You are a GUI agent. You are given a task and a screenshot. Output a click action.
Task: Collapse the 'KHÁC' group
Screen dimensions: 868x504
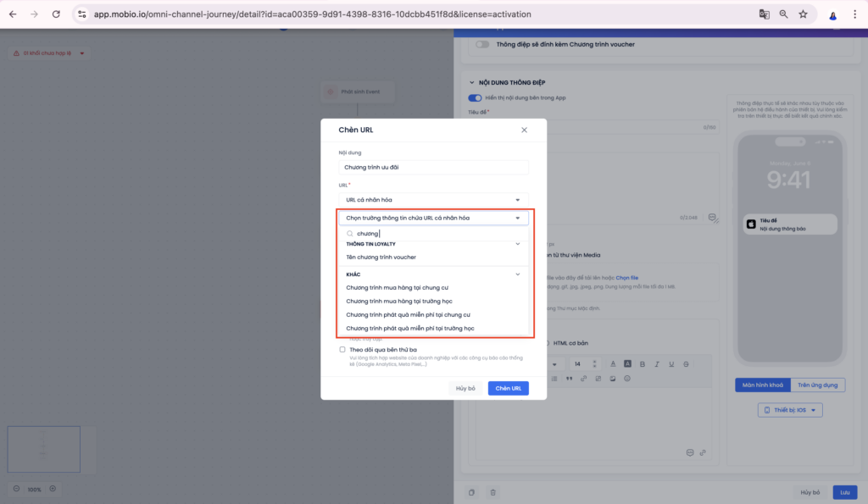click(517, 274)
